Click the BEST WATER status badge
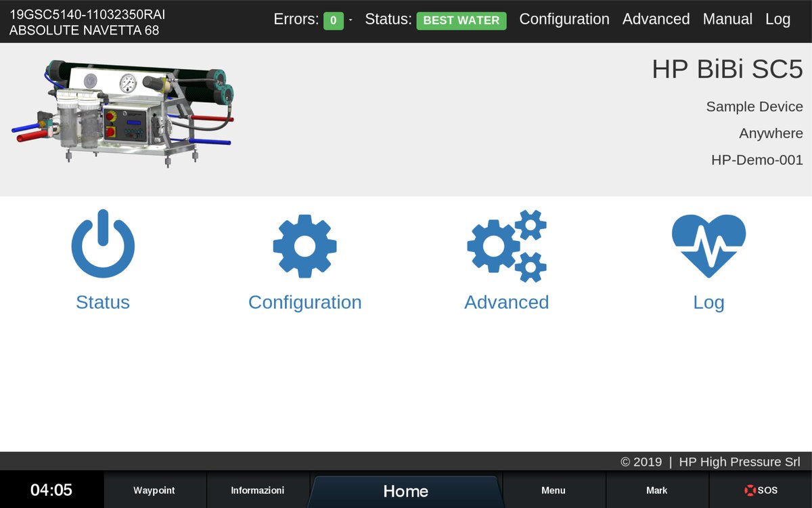This screenshot has height=508, width=812. coord(461,20)
